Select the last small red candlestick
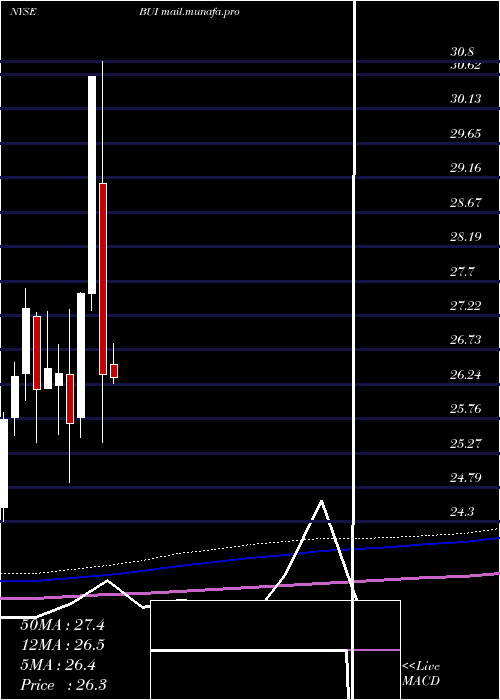This screenshot has width=500, height=700. point(114,371)
